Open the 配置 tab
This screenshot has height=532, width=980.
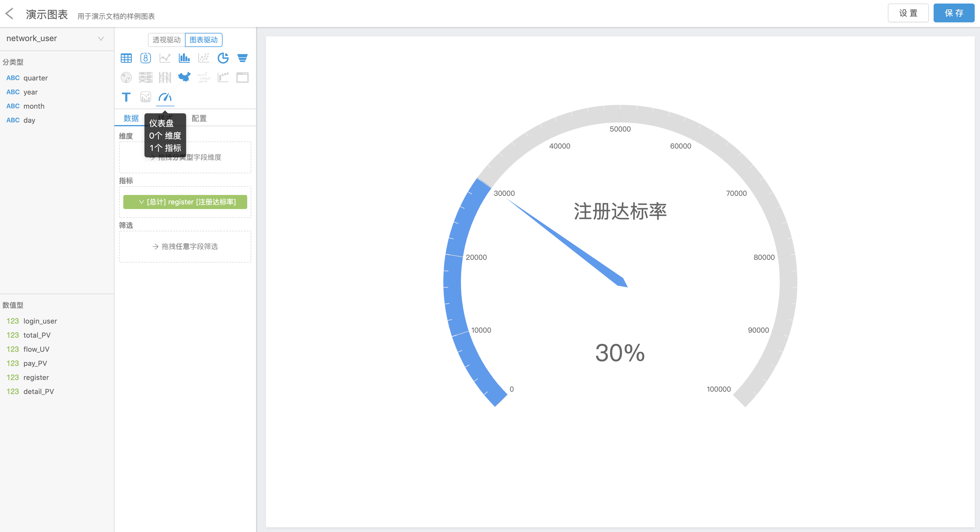tap(199, 118)
